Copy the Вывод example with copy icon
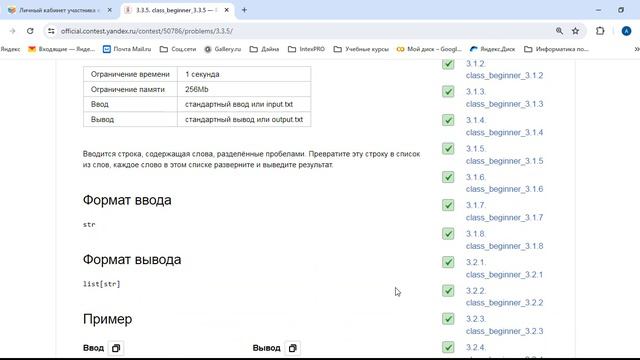This screenshot has height=360, width=640. click(x=293, y=348)
